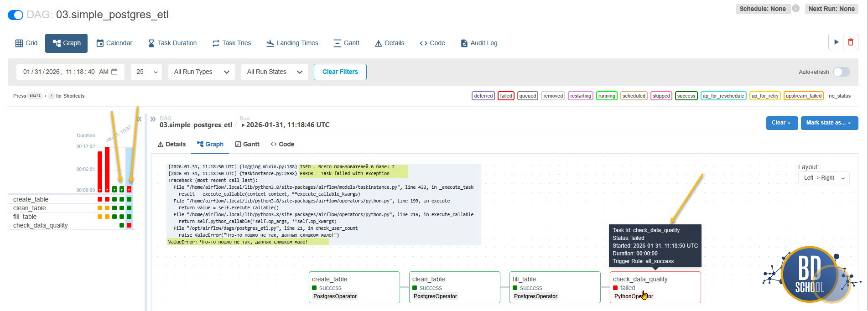Click the success status legend swatch
868x311 pixels.
(686, 96)
